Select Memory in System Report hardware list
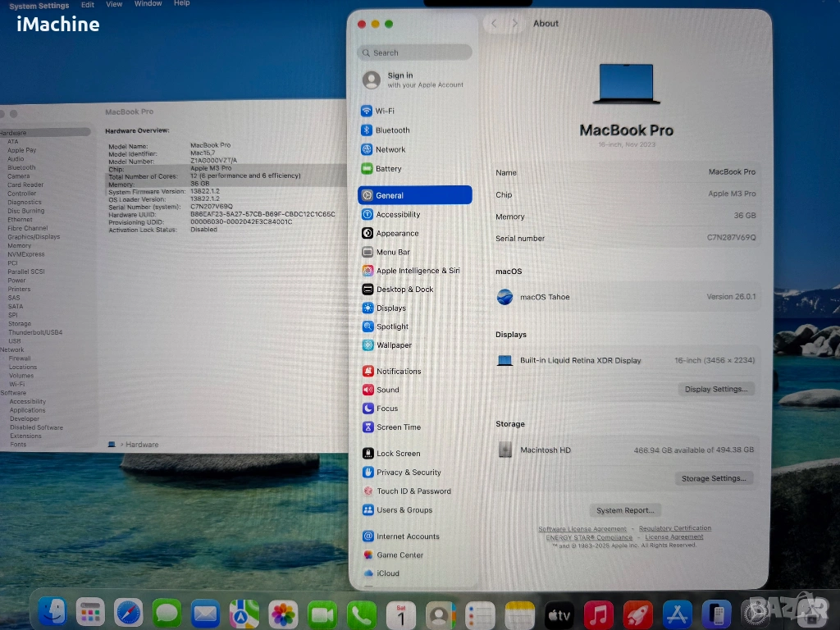This screenshot has width=840, height=630. (x=19, y=245)
